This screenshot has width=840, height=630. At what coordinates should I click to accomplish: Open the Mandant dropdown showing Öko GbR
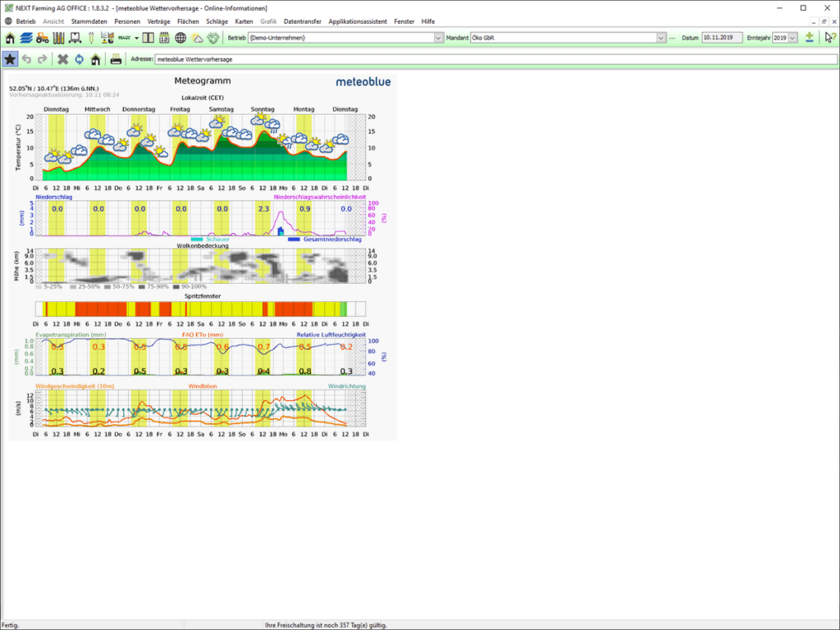tap(661, 37)
